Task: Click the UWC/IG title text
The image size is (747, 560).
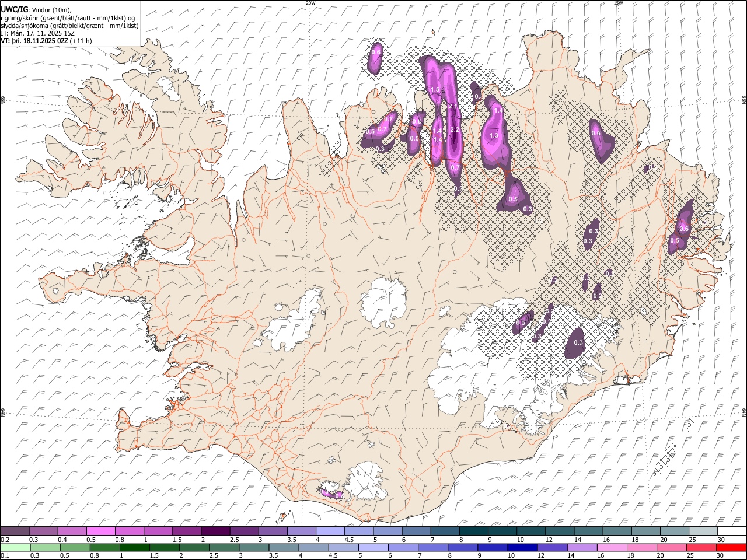Action: (14, 10)
